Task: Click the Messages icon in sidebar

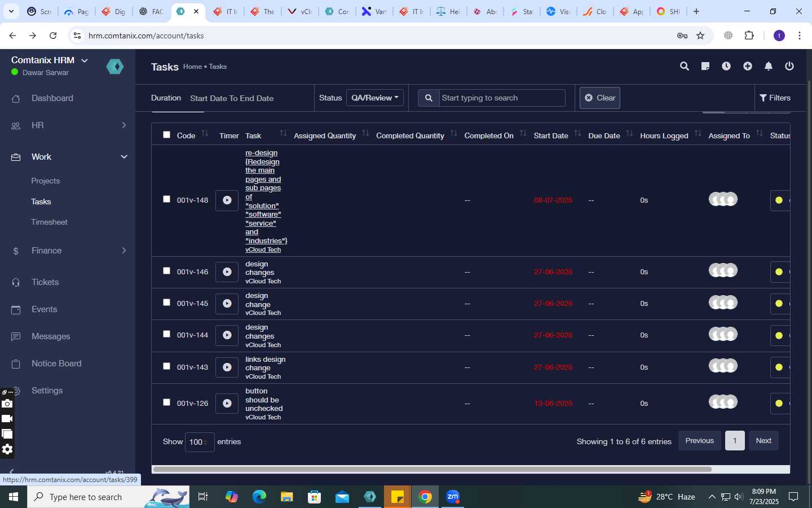Action: point(16,336)
